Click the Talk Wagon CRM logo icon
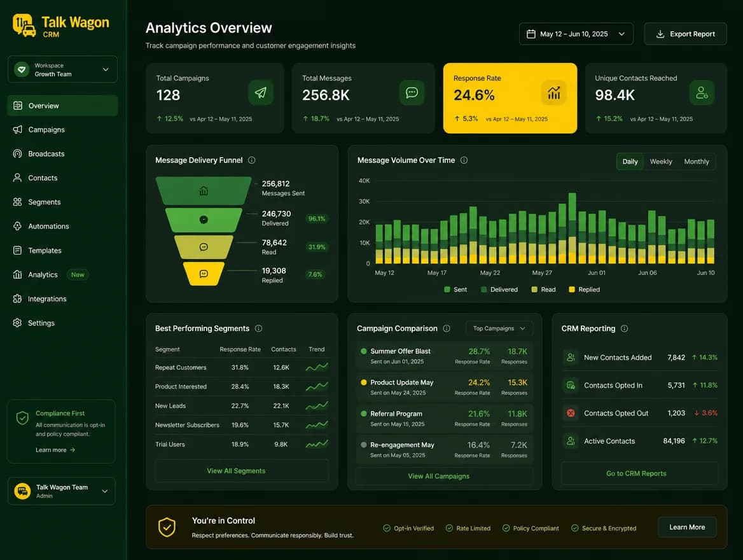 point(24,25)
